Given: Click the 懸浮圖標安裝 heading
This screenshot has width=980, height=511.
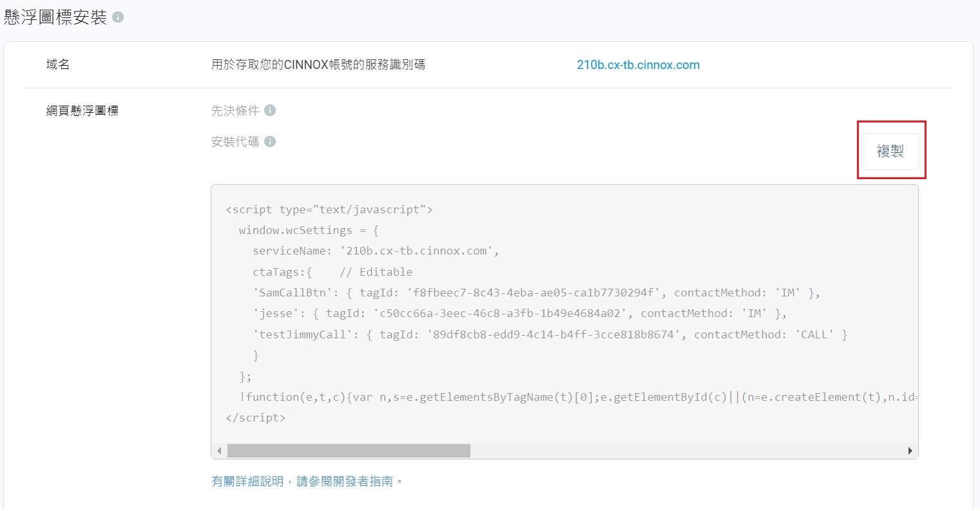Looking at the screenshot, I should tap(55, 17).
